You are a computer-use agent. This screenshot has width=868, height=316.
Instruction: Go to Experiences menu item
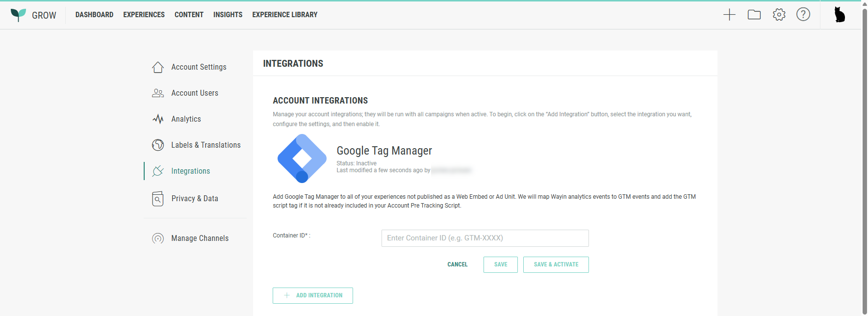(x=144, y=15)
